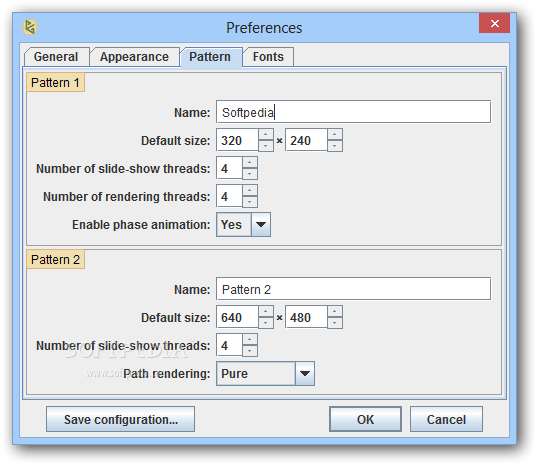Focus the Pattern 1 Name text field
This screenshot has height=465, width=537.
(353, 112)
